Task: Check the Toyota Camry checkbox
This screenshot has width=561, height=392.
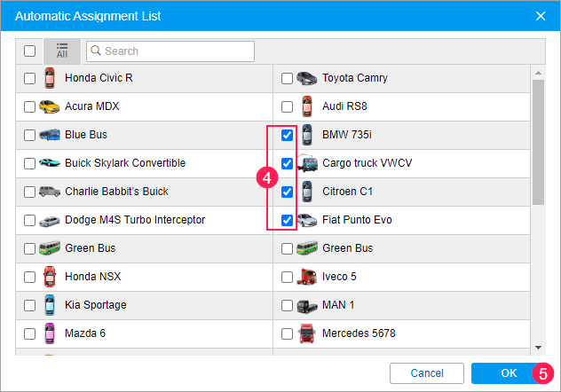Action: pos(287,78)
